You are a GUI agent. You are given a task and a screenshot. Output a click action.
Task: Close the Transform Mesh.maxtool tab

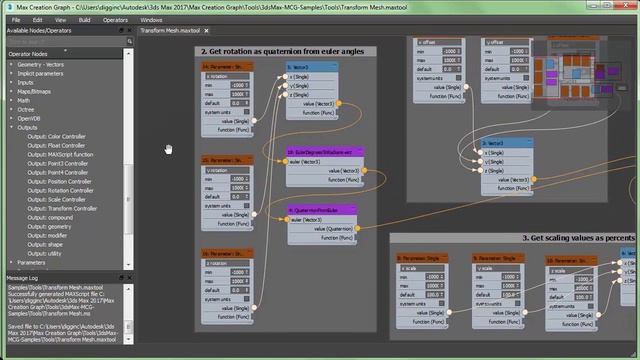pos(206,31)
